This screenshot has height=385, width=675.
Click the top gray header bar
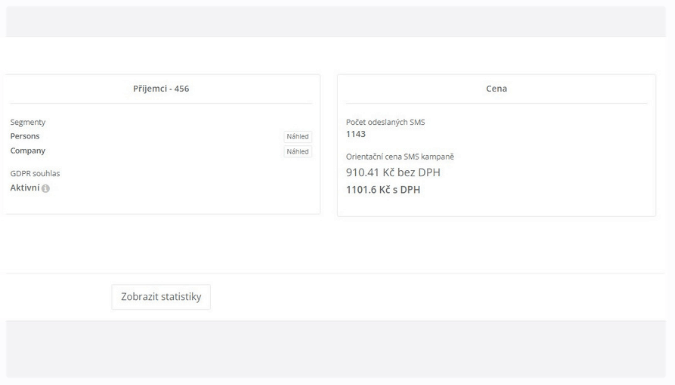click(x=336, y=21)
